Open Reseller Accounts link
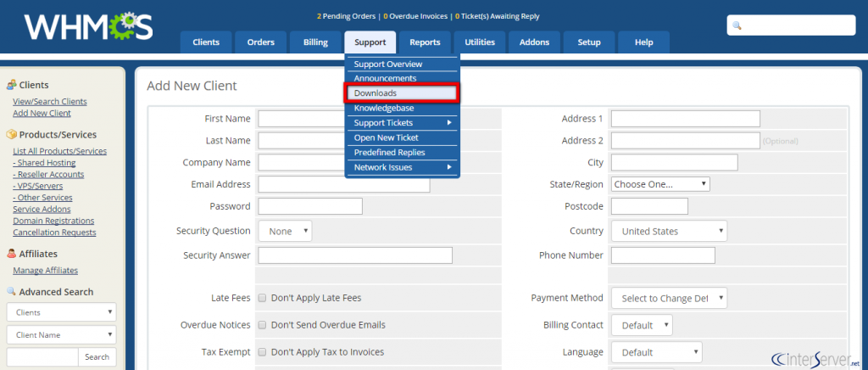The width and height of the screenshot is (868, 370). pyautogui.click(x=48, y=175)
